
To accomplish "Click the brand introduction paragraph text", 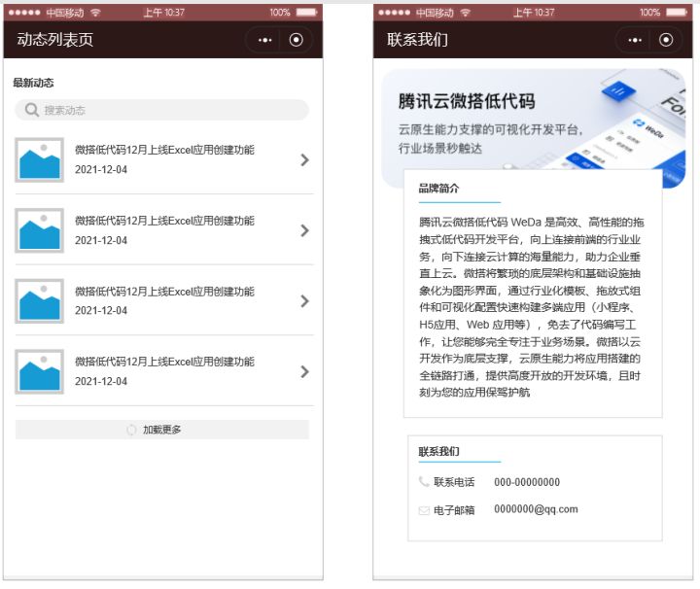I will (x=531, y=307).
